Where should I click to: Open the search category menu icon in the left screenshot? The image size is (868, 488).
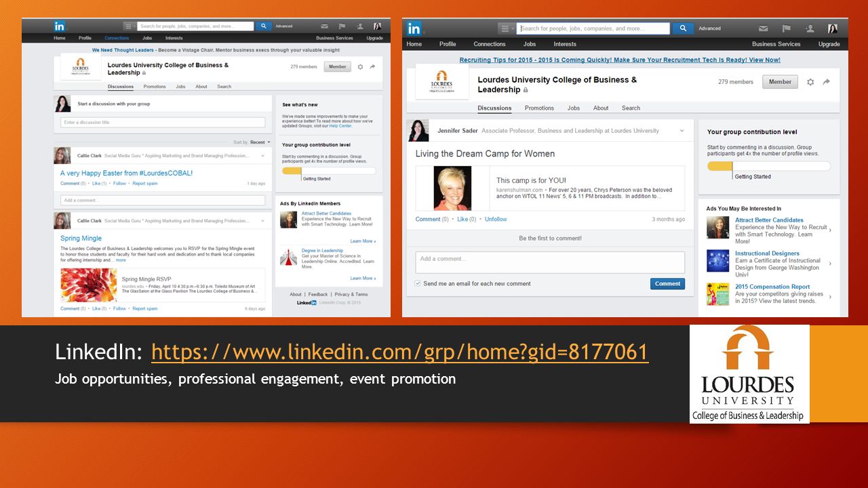[130, 26]
